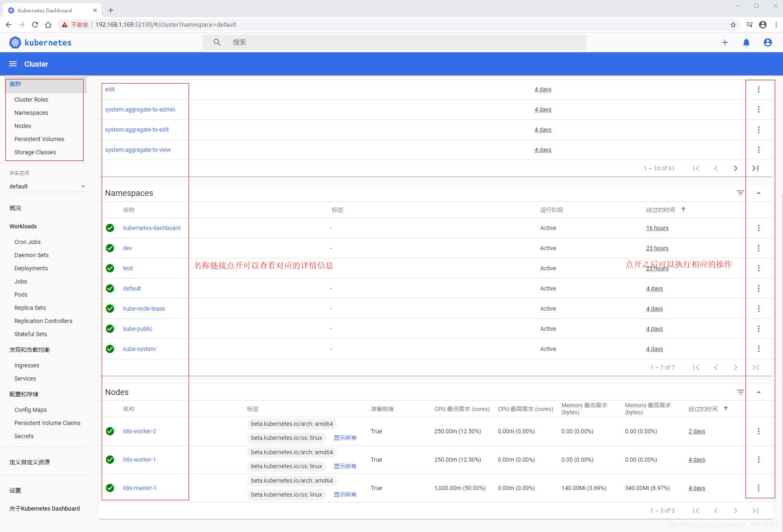Open Pods in sidebar
The height and width of the screenshot is (532, 783).
[x=21, y=295]
